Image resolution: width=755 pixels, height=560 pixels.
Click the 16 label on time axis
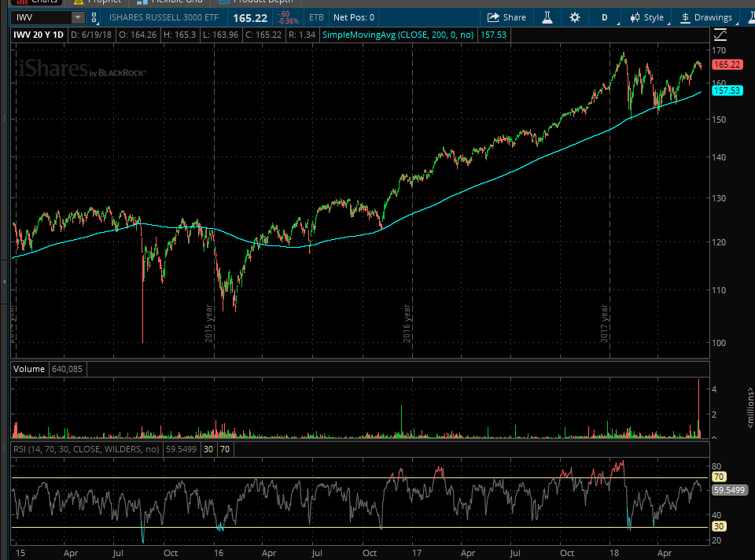[218, 553]
